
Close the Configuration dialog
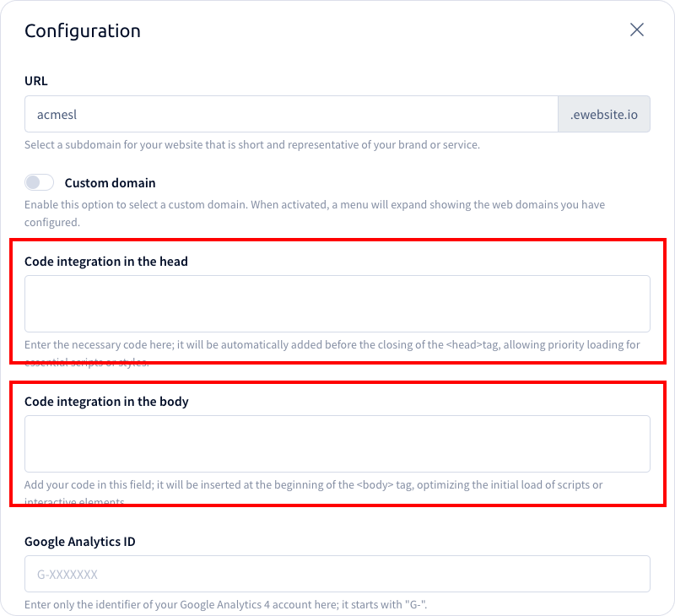(x=638, y=30)
